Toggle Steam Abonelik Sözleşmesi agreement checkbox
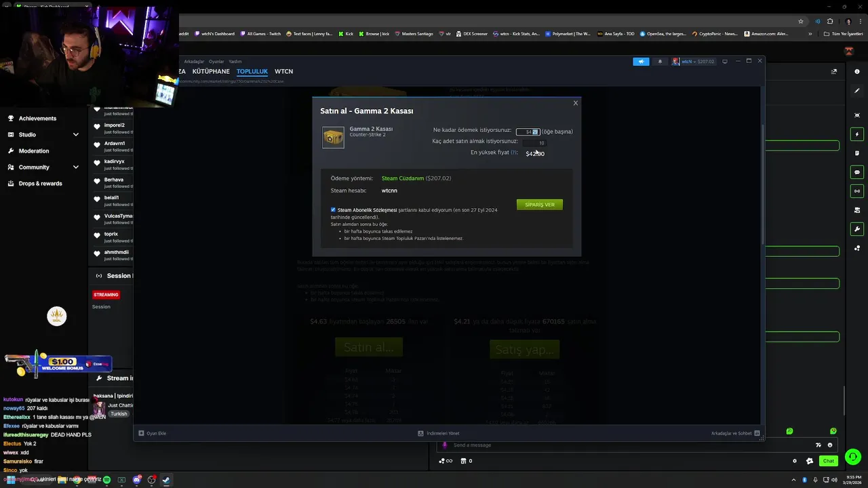 (333, 210)
